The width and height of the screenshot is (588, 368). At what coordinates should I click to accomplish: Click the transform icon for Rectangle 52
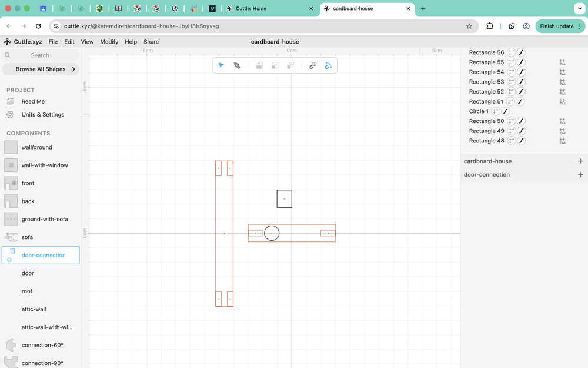(x=511, y=92)
